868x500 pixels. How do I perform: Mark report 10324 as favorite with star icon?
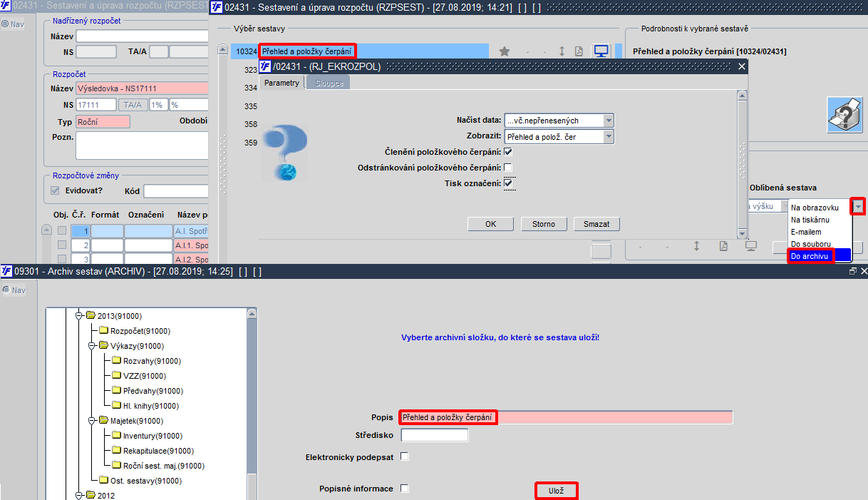[x=505, y=51]
